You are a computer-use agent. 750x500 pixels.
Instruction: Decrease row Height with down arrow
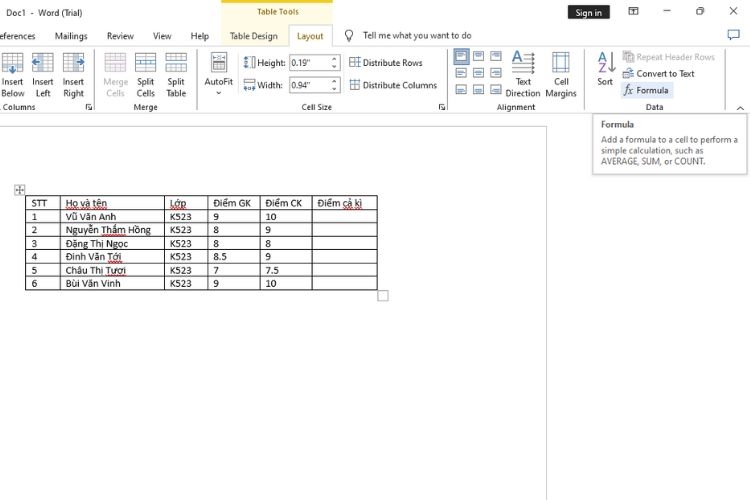pyautogui.click(x=334, y=66)
